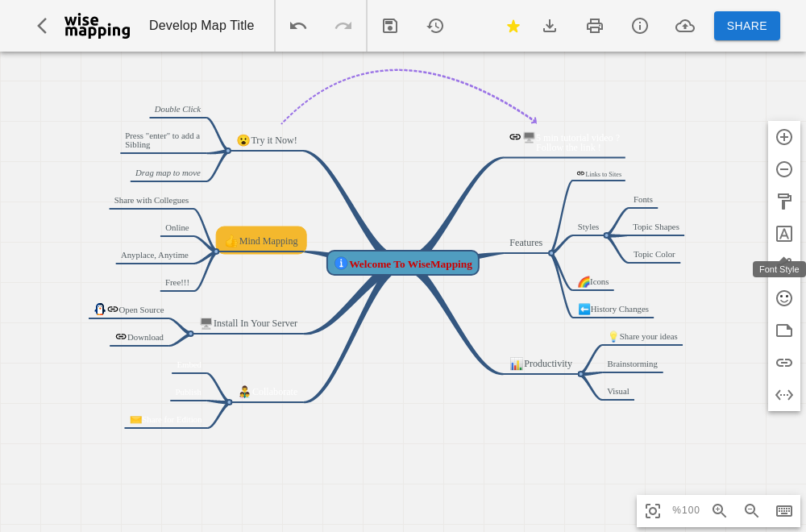806x532 pixels.
Task: Open the link icon beside Download
Action: [x=121, y=336]
